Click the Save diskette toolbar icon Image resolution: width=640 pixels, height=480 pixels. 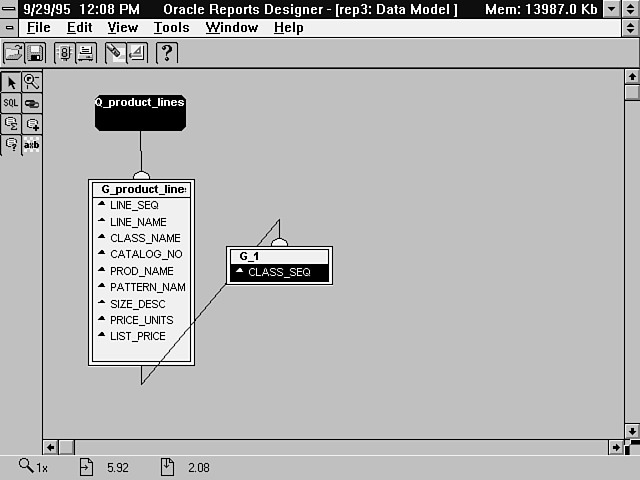point(35,53)
